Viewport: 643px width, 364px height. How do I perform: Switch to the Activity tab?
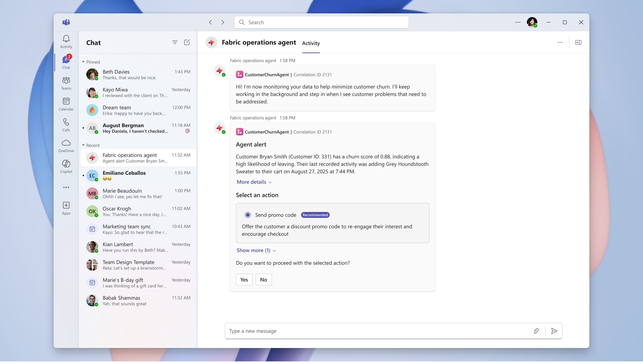pyautogui.click(x=311, y=43)
